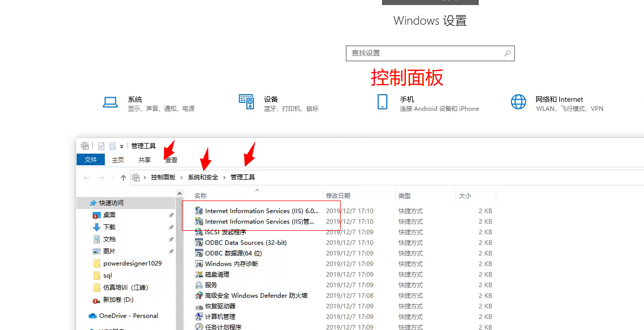This screenshot has height=330, width=644.
Task: Click the Back navigation arrow in Explorer
Action: pos(86,177)
